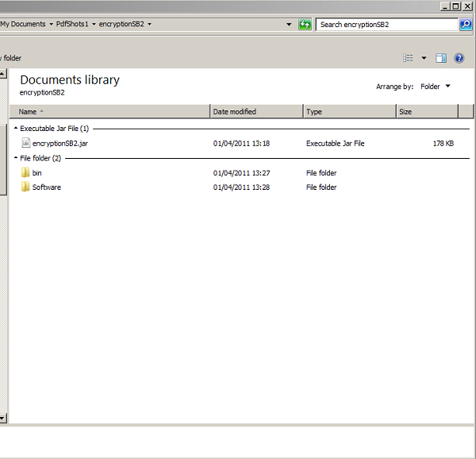Select the Software folder icon

(x=25, y=187)
